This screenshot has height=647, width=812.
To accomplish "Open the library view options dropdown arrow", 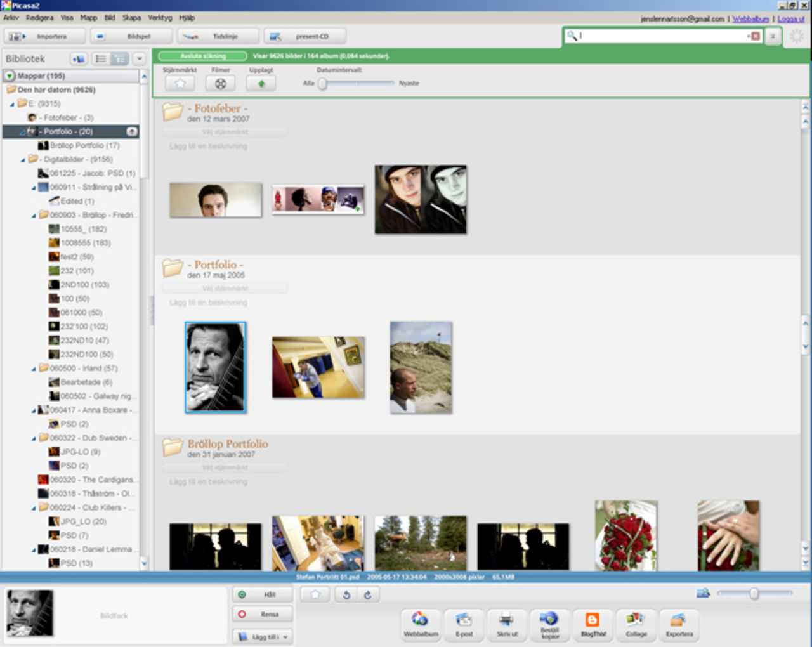I will (x=138, y=58).
